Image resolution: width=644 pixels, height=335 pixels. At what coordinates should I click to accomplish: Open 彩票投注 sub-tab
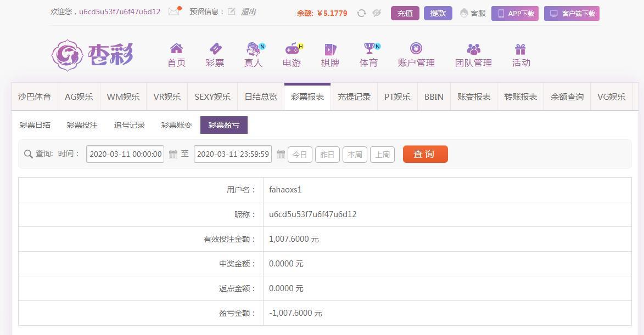(x=82, y=125)
